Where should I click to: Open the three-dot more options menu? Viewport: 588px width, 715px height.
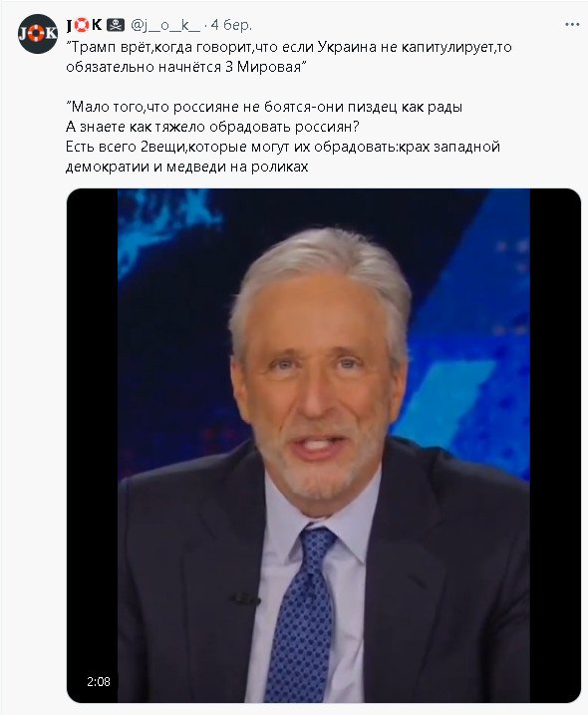tap(572, 25)
